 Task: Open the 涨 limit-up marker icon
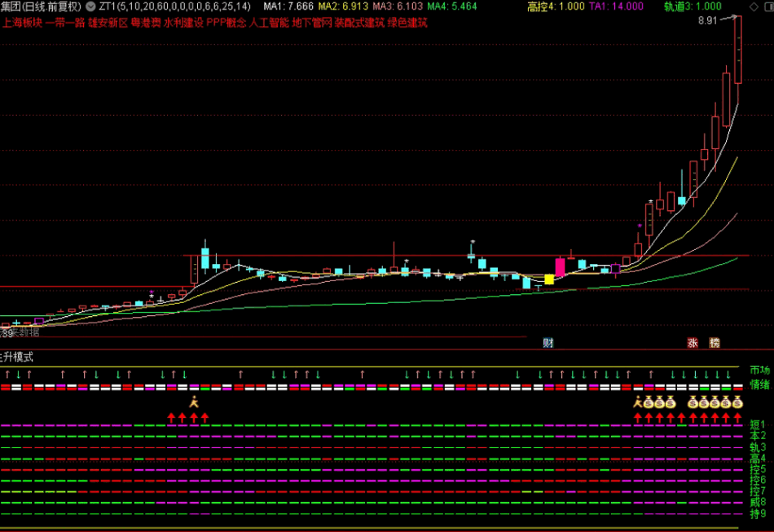pos(693,342)
